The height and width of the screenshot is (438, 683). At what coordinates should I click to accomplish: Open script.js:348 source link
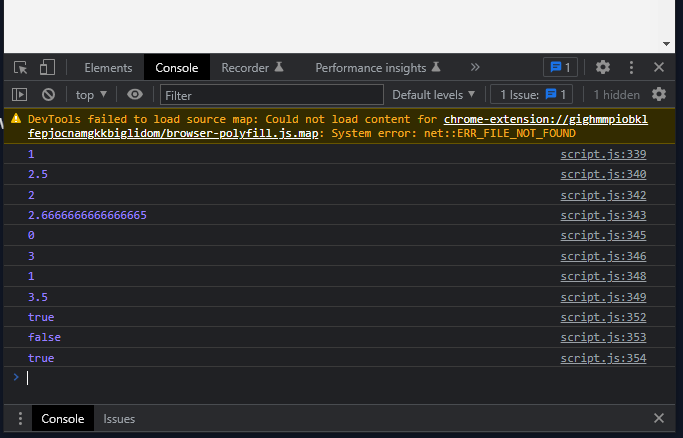603,276
